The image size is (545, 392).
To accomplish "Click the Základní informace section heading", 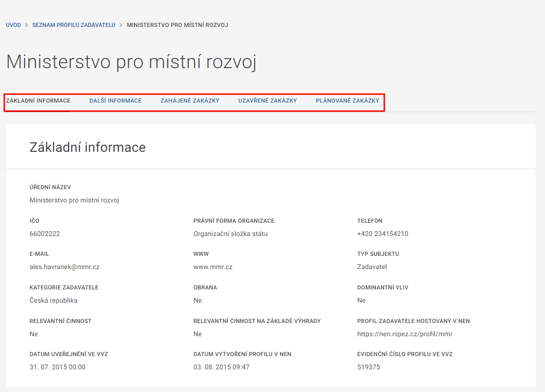I will tap(87, 147).
